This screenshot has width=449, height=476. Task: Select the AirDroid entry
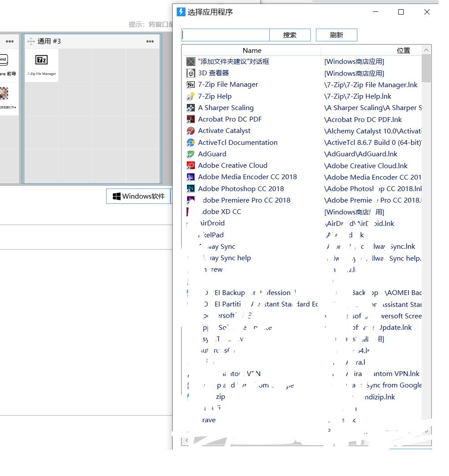(x=212, y=223)
